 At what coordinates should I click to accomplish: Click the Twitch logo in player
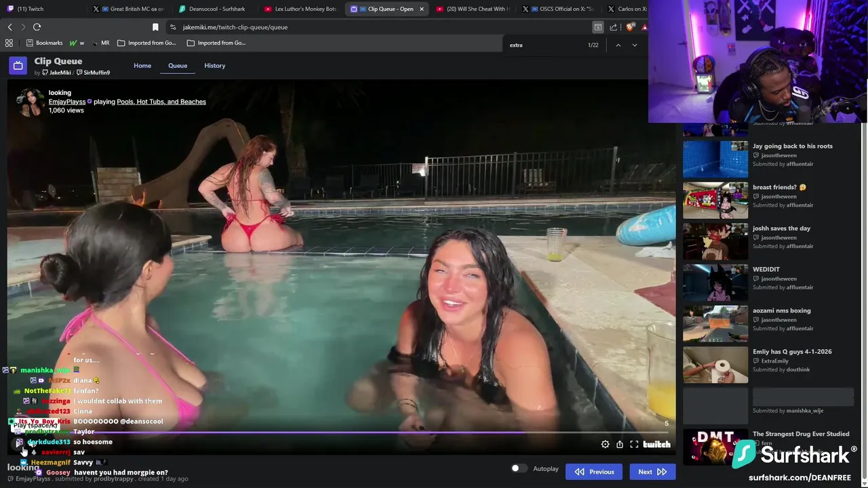click(x=656, y=445)
